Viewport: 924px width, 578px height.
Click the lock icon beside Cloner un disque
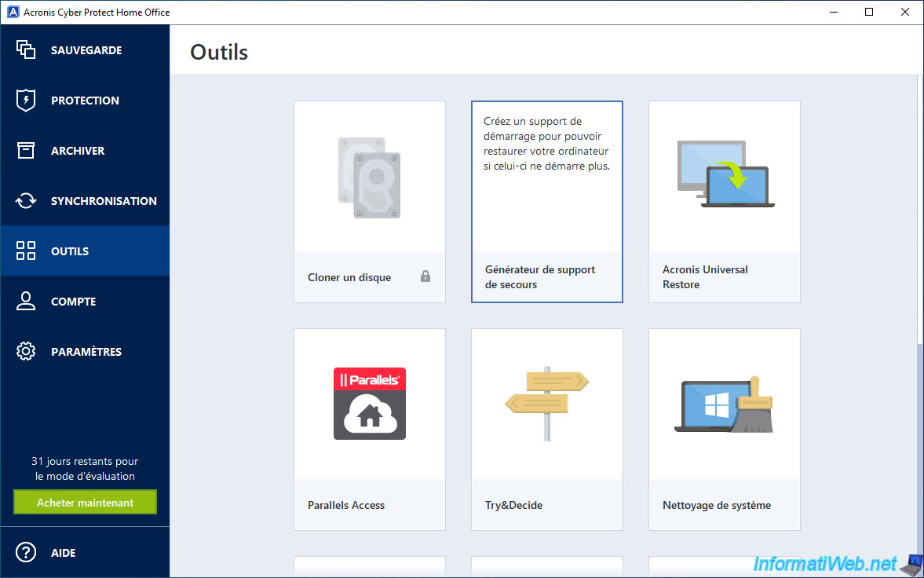425,276
